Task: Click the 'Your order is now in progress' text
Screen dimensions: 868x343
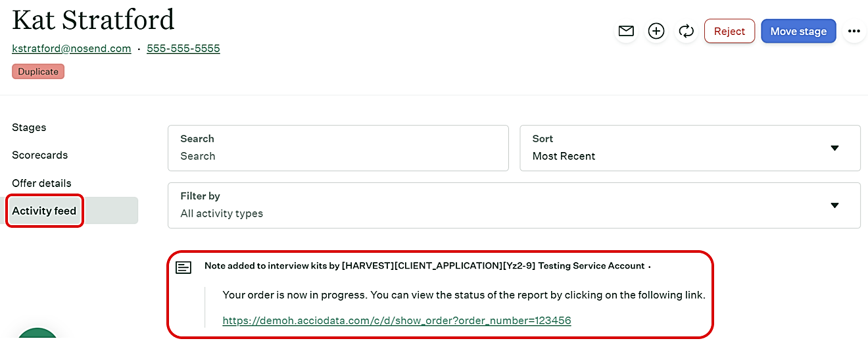Action: point(464,295)
